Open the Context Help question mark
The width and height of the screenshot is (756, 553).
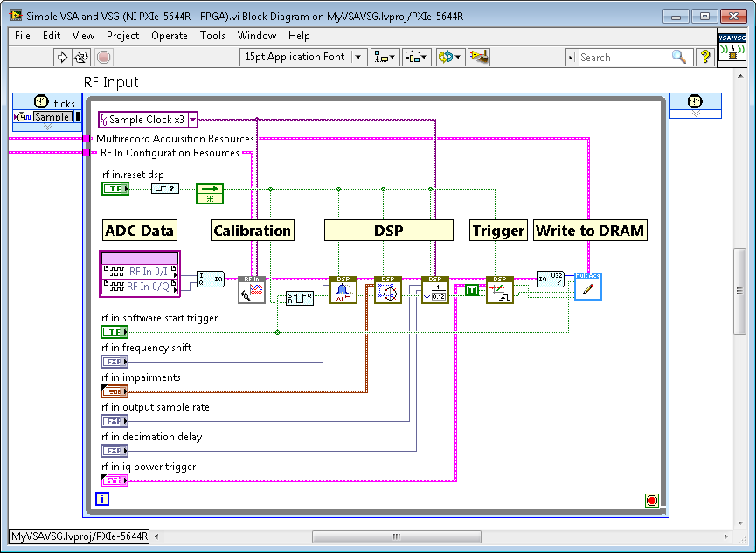click(705, 58)
